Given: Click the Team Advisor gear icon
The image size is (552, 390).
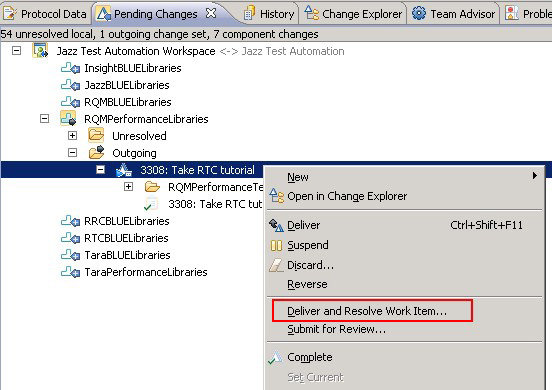Looking at the screenshot, I should tap(419, 13).
